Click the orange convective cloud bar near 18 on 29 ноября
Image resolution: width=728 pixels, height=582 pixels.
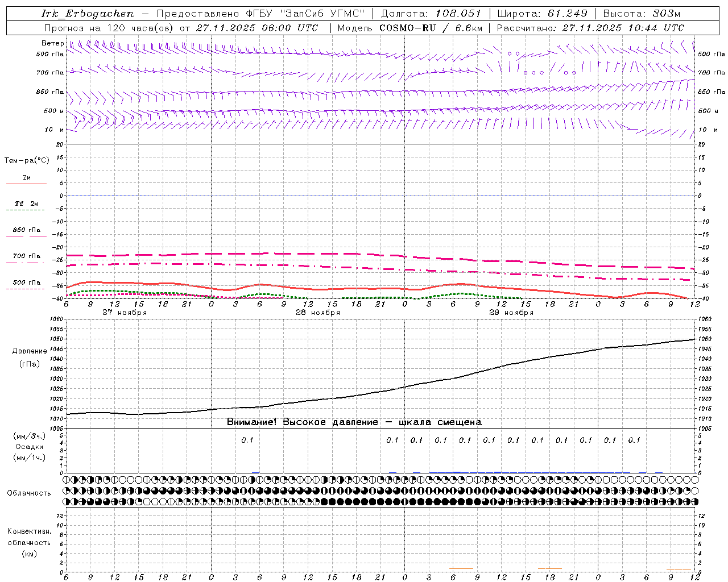click(549, 568)
